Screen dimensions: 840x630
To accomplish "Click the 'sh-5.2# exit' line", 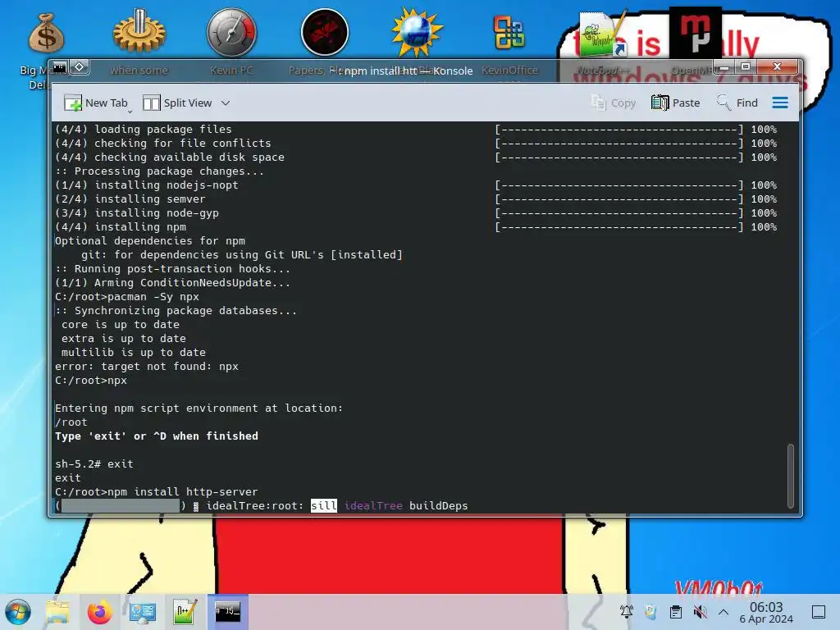I will pos(94,464).
